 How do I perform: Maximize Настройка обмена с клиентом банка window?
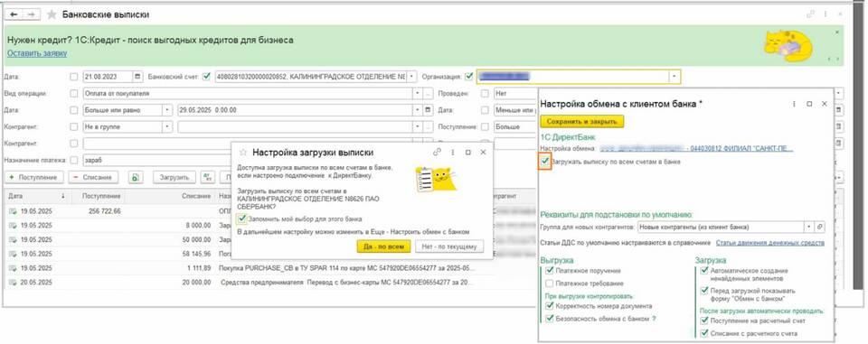click(x=809, y=104)
